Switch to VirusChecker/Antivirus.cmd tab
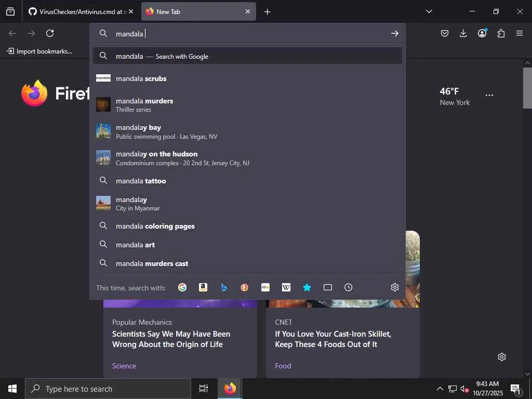The width and height of the screenshot is (532, 399). pyautogui.click(x=81, y=11)
